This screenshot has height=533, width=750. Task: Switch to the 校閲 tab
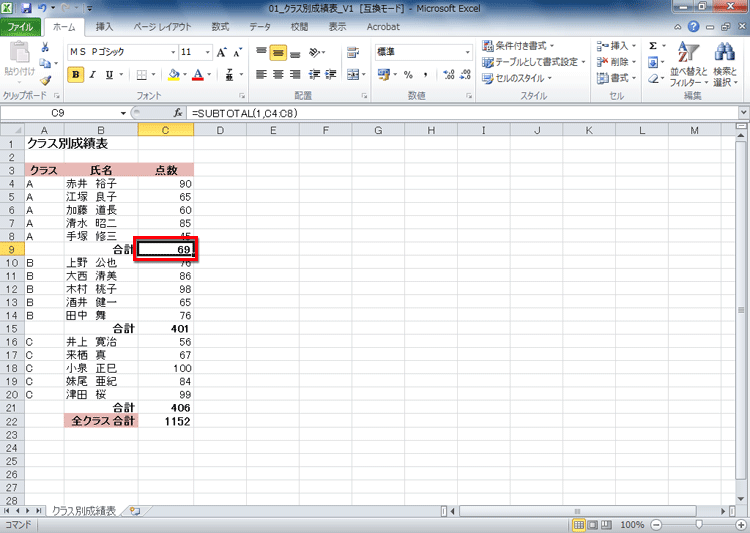(299, 27)
